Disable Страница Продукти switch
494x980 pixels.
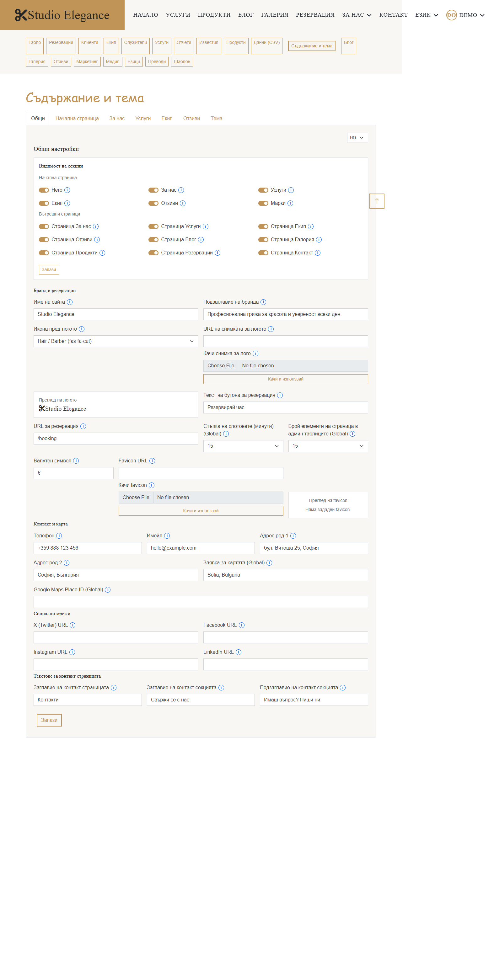coord(44,253)
